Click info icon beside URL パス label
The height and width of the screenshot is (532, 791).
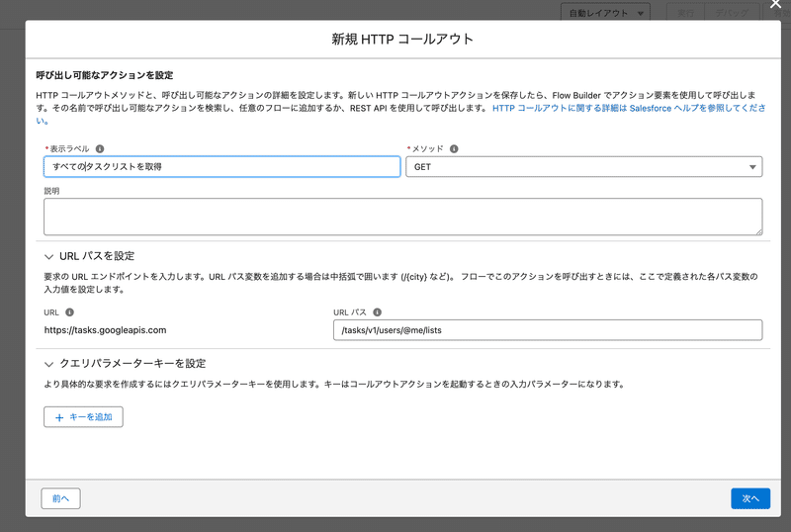(x=378, y=312)
